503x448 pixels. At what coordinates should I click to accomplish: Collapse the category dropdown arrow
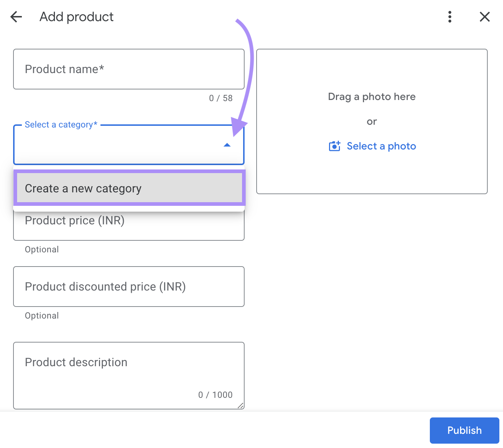point(227,145)
